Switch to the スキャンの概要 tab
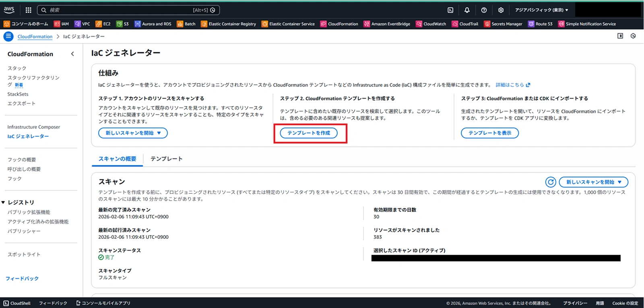This screenshot has width=644, height=308. 117,159
